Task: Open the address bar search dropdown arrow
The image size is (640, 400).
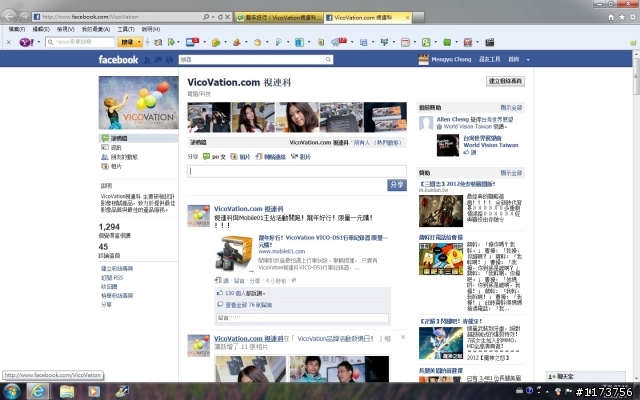Action: (x=213, y=17)
